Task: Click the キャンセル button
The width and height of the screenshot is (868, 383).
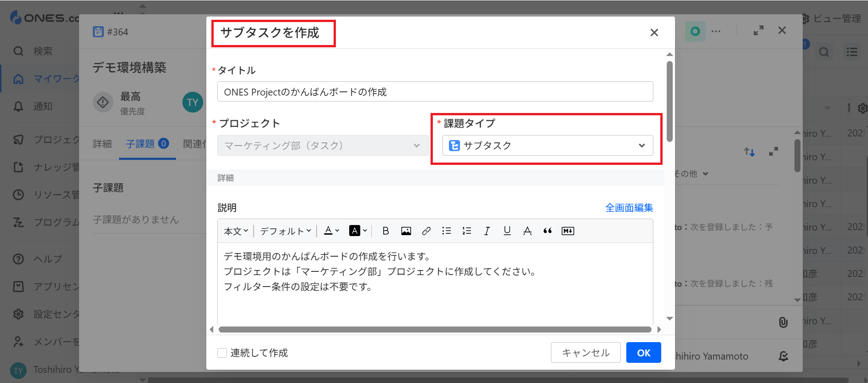Action: coord(586,353)
